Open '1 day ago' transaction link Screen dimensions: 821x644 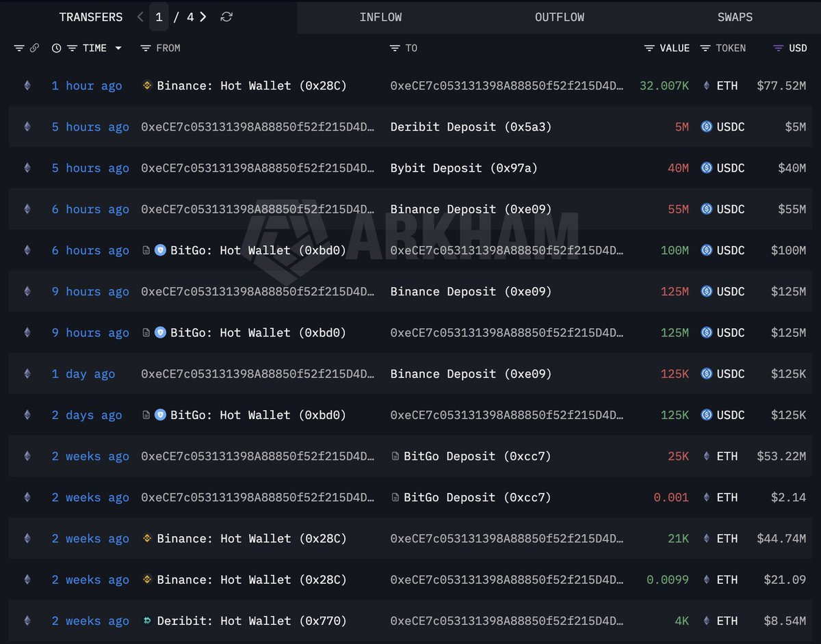pyautogui.click(x=83, y=374)
